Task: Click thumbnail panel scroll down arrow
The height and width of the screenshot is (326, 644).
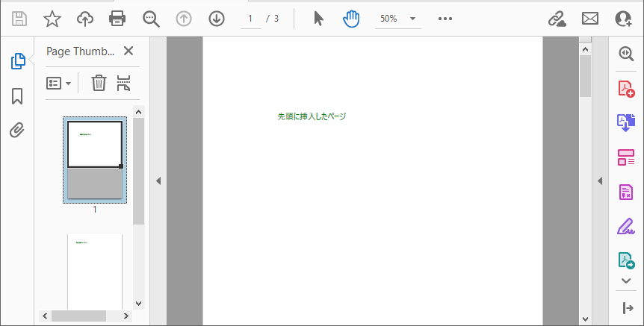Action: 138,304
